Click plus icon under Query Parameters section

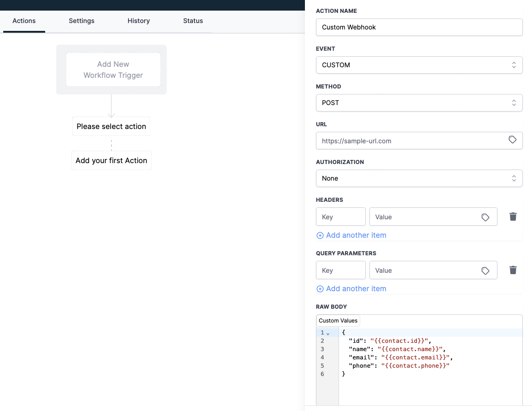[320, 289]
